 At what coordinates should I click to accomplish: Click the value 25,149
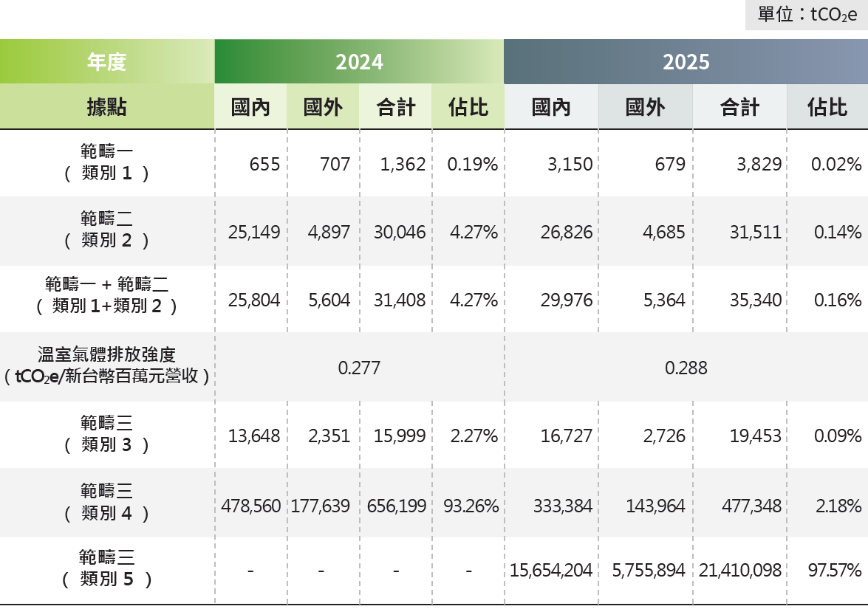click(254, 233)
